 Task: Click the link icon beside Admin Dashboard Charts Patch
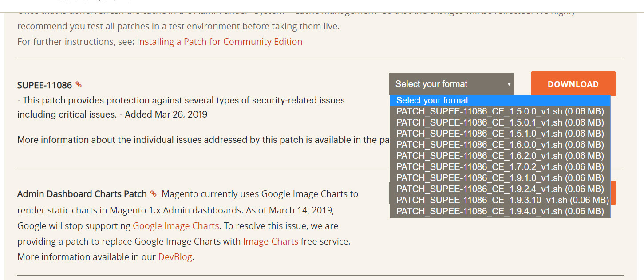coord(154,193)
